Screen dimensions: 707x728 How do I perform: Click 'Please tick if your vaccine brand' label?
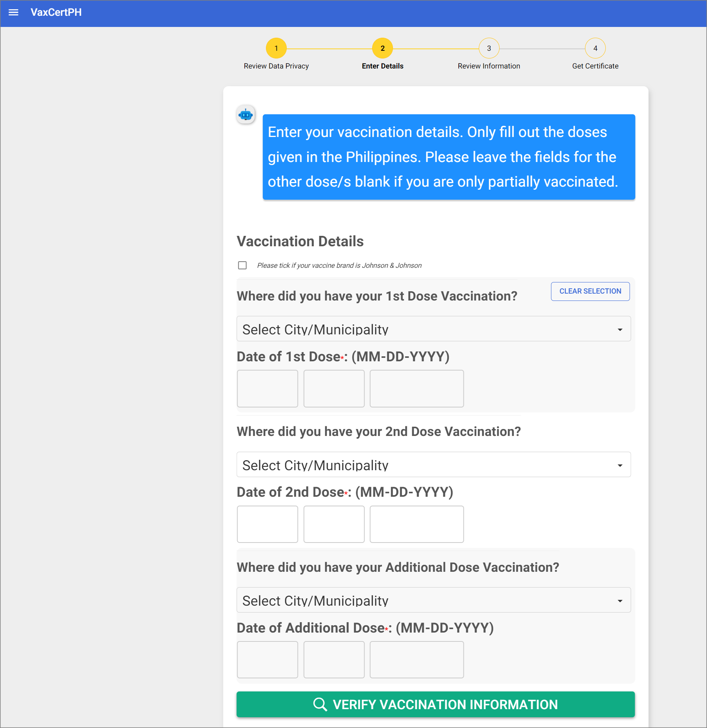(339, 265)
